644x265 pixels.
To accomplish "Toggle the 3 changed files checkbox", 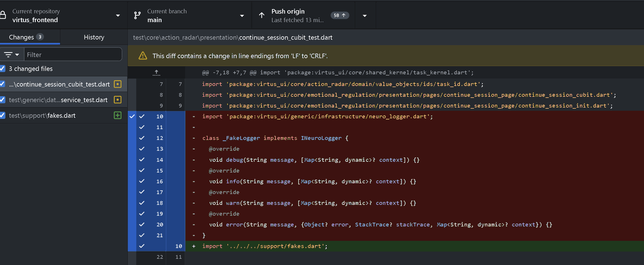I will coord(3,69).
